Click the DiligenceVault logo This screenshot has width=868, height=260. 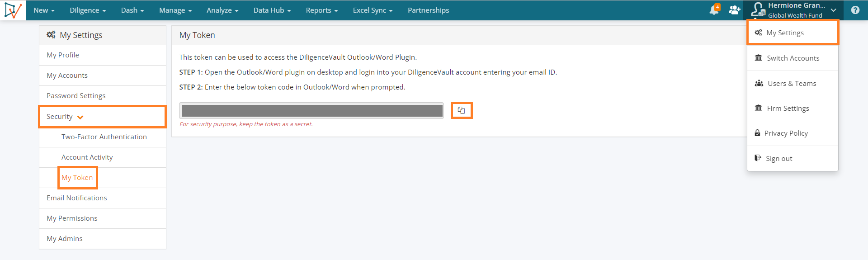tap(13, 10)
